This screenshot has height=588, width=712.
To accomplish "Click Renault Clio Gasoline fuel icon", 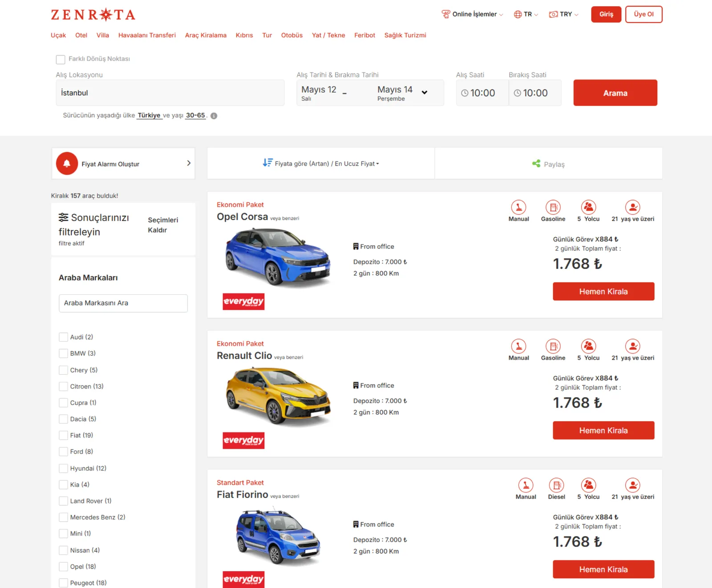I will 553,346.
